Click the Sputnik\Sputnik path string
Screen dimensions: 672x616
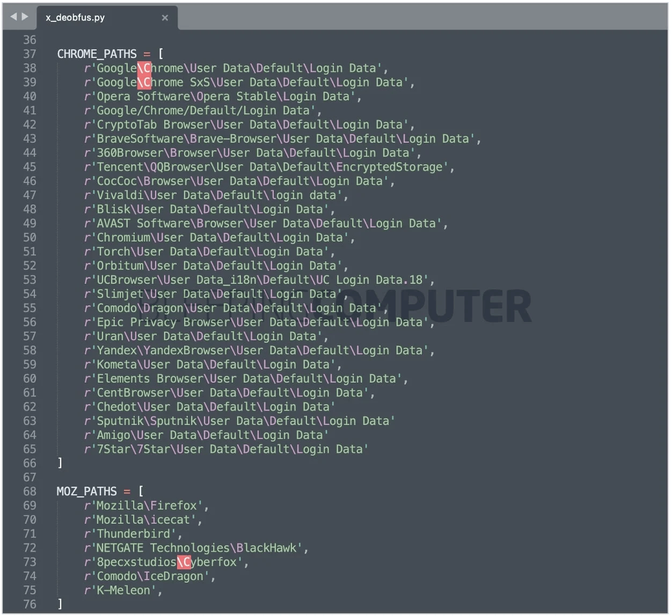pyautogui.click(x=240, y=421)
